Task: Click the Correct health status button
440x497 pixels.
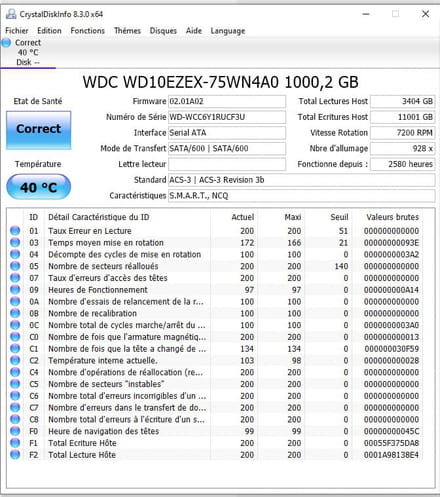Action: click(39, 130)
